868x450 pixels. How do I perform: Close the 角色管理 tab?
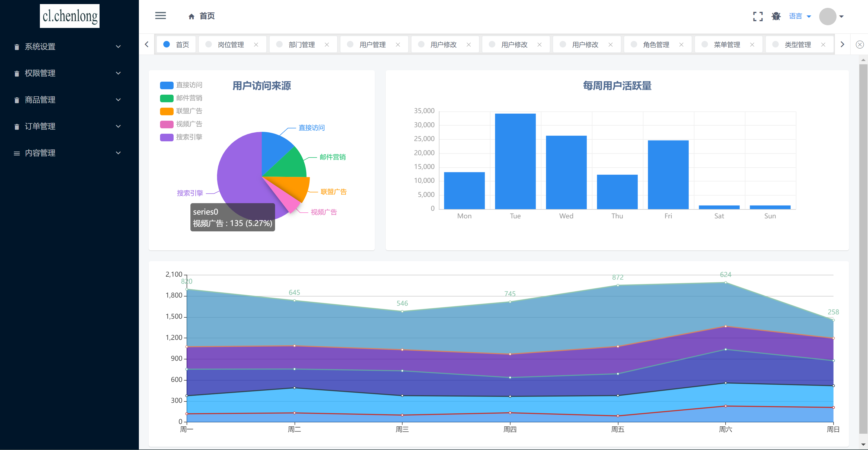[681, 44]
